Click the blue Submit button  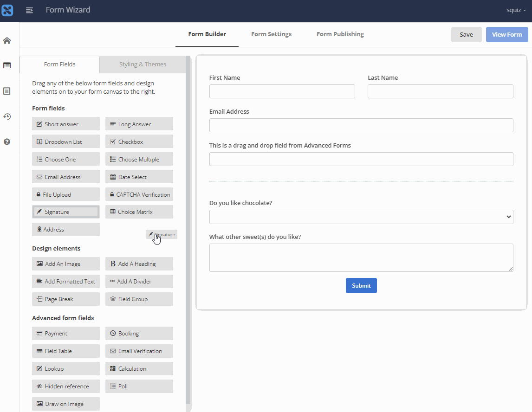(361, 285)
